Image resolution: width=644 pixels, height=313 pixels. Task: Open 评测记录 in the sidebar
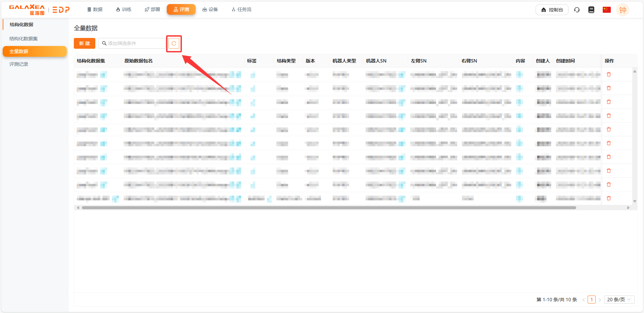point(19,64)
